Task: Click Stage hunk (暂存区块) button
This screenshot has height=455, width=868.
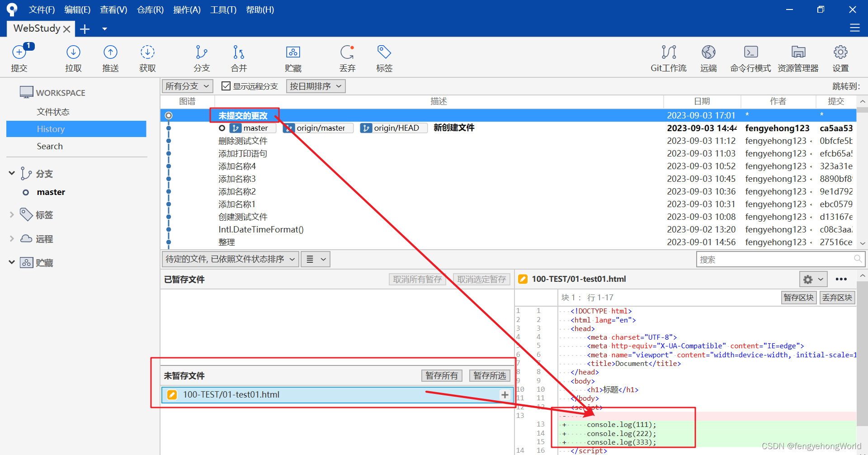Action: click(798, 298)
